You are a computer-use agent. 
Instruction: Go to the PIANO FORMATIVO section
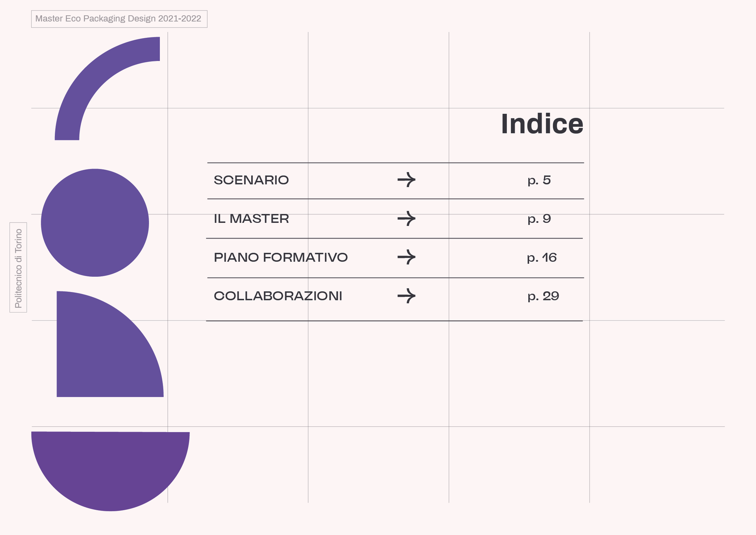pos(280,257)
